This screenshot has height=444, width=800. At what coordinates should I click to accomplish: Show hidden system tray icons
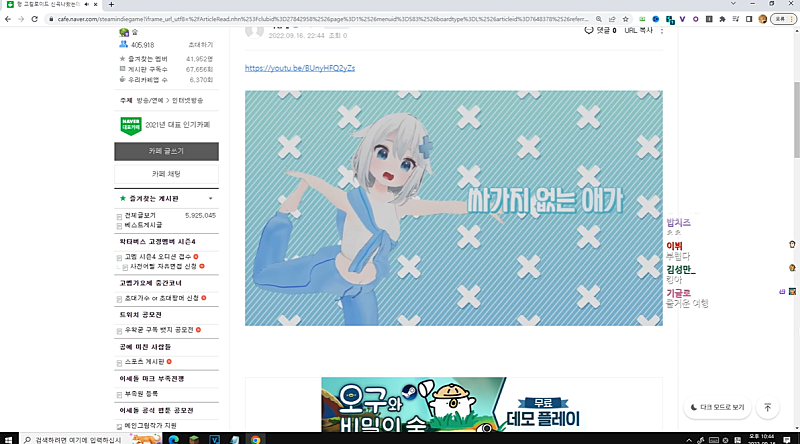pos(689,439)
